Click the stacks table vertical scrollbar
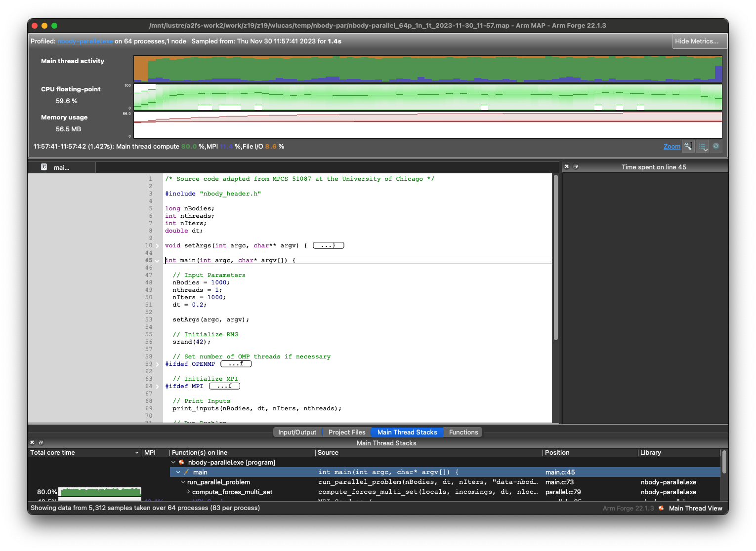 [724, 462]
